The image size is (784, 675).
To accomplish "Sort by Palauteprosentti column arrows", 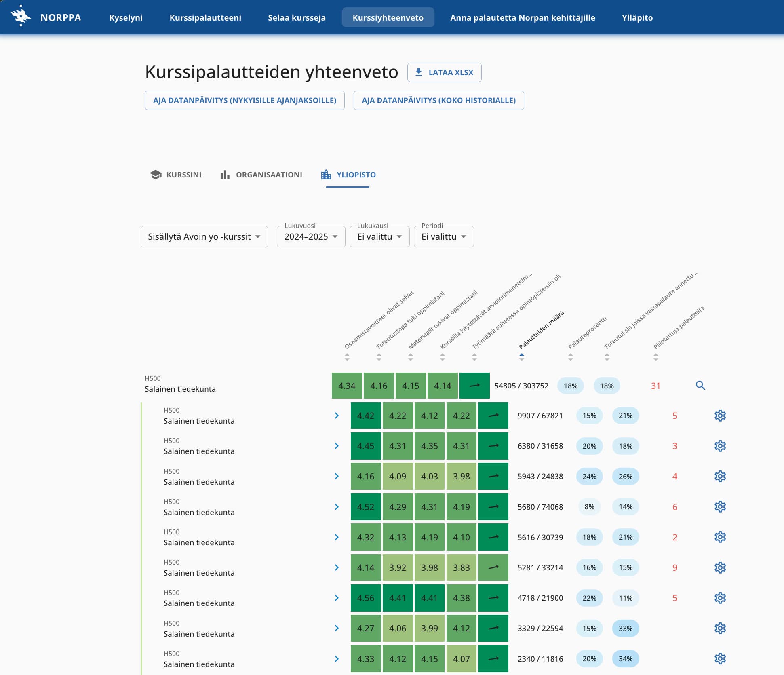I will (x=570, y=357).
